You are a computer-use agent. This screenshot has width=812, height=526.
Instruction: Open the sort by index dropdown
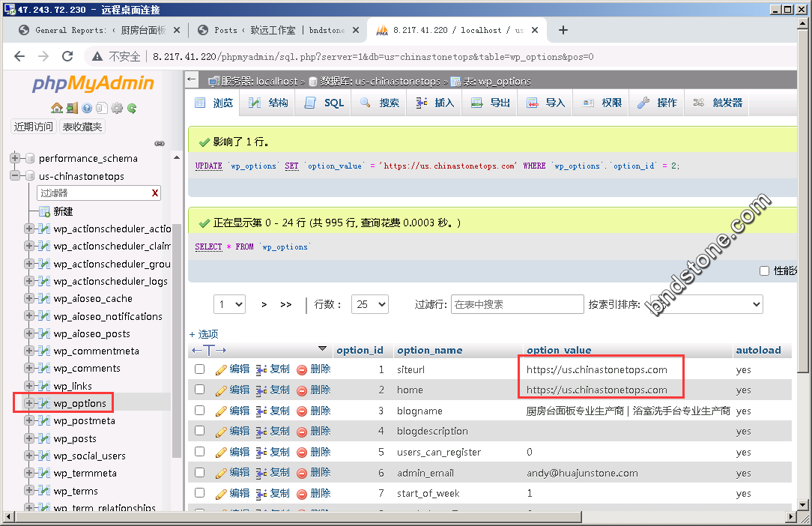pos(706,304)
